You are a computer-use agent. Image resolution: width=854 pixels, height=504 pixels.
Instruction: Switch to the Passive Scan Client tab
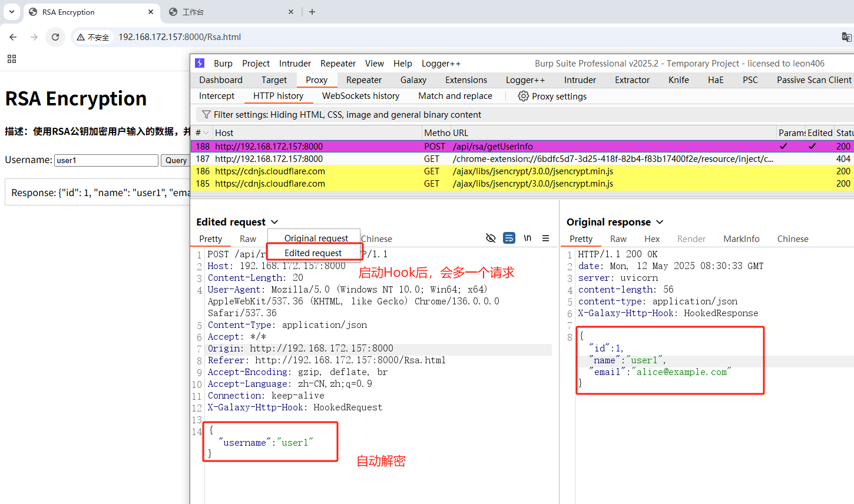(x=814, y=79)
